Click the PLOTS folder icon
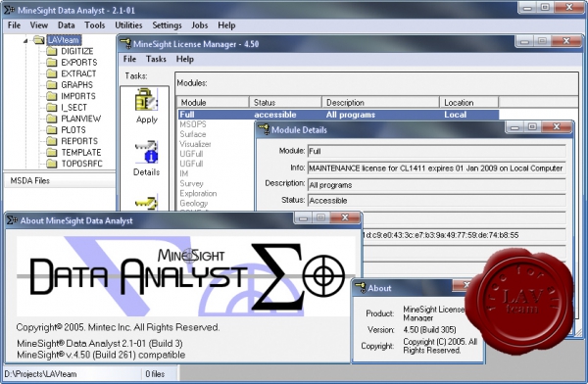 coord(52,129)
